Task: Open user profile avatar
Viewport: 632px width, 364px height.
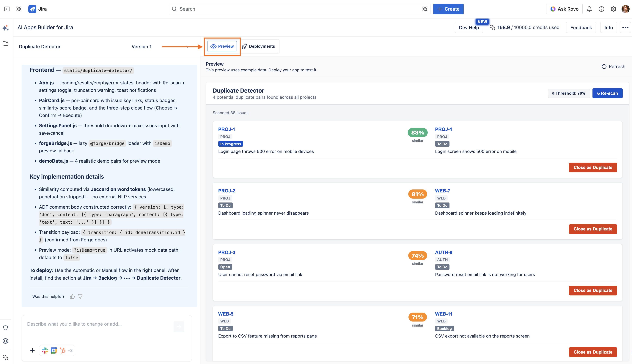Action: tap(625, 9)
